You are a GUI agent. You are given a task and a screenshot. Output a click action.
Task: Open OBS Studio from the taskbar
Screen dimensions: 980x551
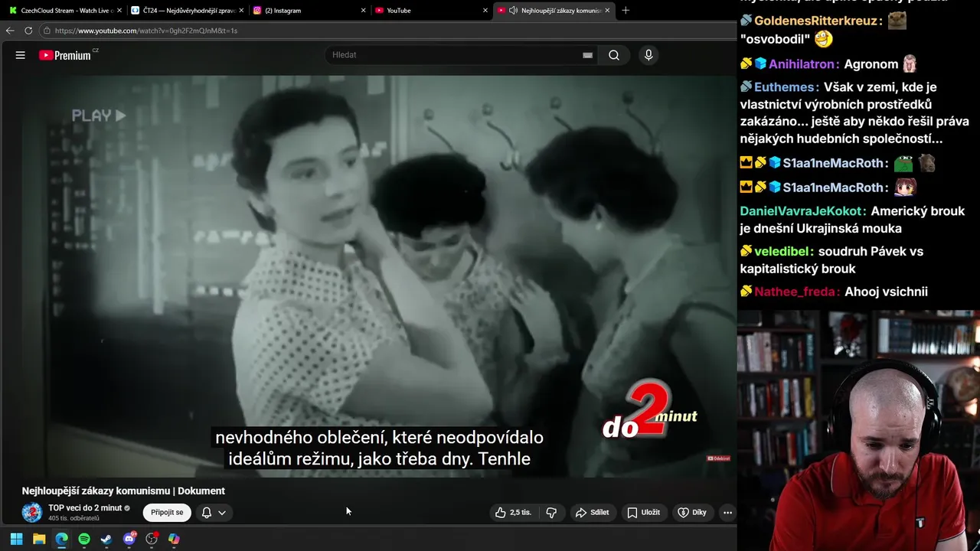[152, 539]
